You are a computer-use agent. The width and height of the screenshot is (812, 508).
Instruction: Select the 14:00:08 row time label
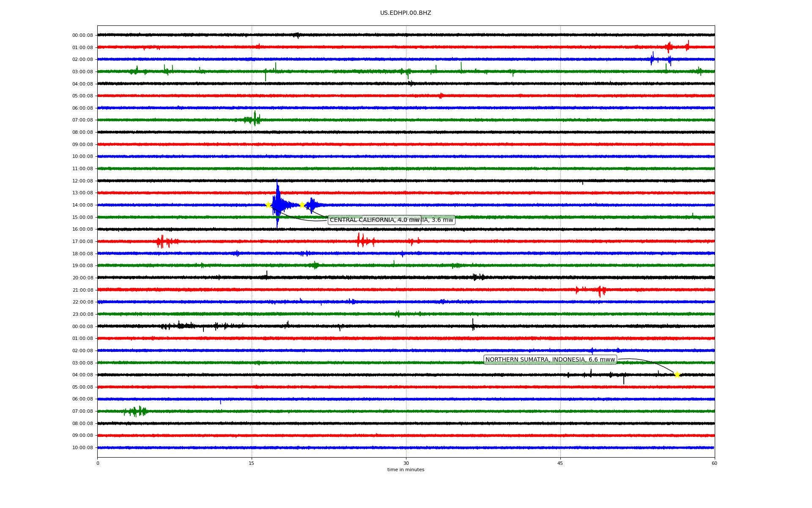(82, 205)
